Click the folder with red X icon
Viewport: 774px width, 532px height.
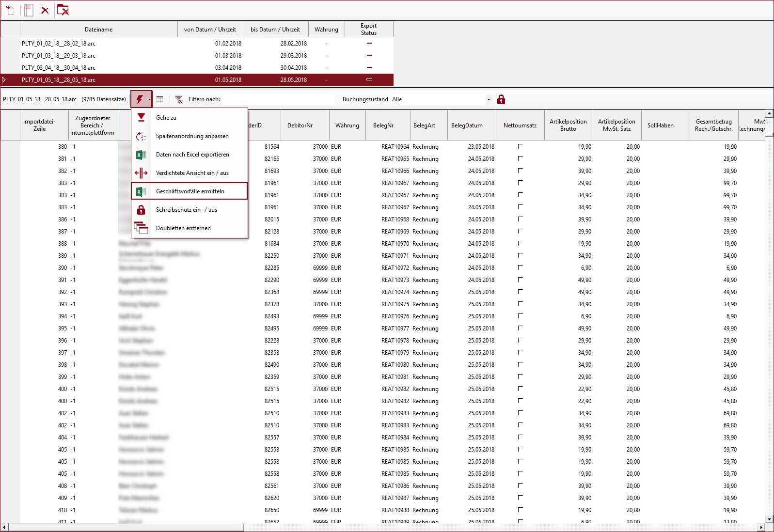[x=63, y=10]
